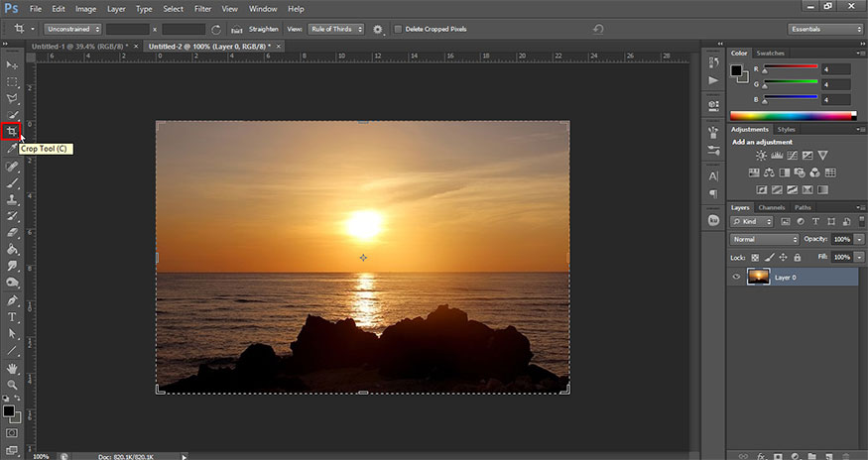The image size is (868, 460).
Task: Open the Rule of Thirds view dropdown
Action: coord(336,30)
